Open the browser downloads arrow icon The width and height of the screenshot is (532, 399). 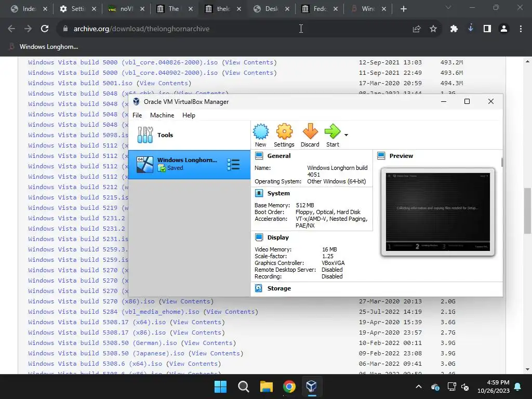point(471,28)
